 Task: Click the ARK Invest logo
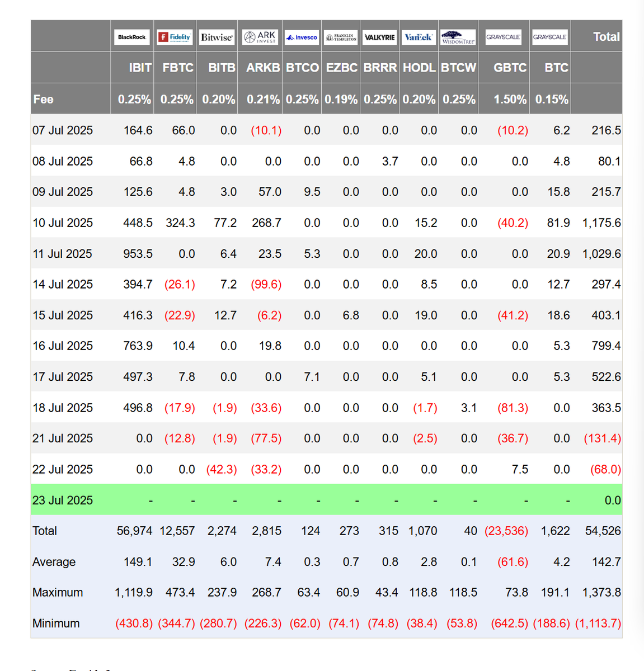(260, 37)
